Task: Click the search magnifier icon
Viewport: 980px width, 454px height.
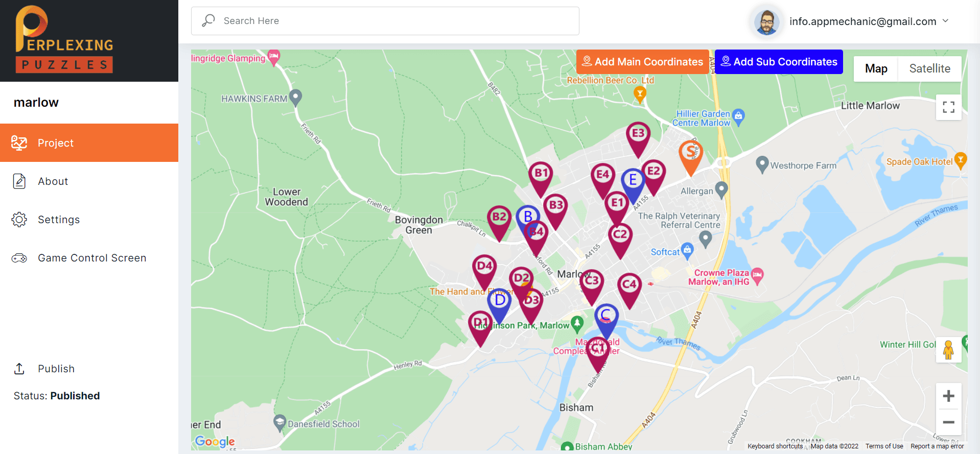Action: click(x=208, y=20)
